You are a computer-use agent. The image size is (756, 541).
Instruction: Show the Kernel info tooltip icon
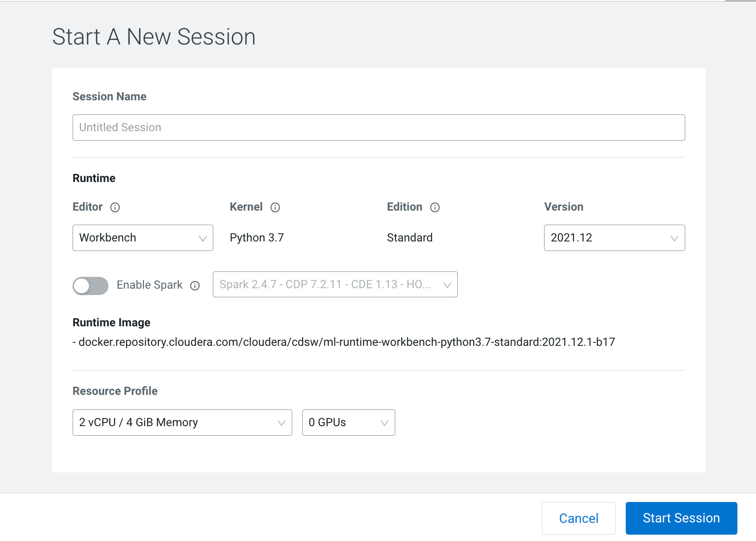pos(275,207)
